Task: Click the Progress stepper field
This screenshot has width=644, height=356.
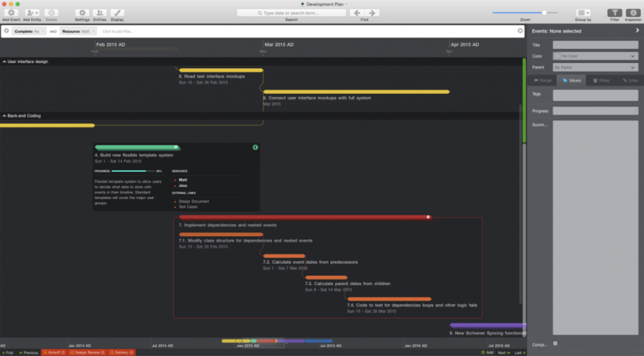Action: 595,111
